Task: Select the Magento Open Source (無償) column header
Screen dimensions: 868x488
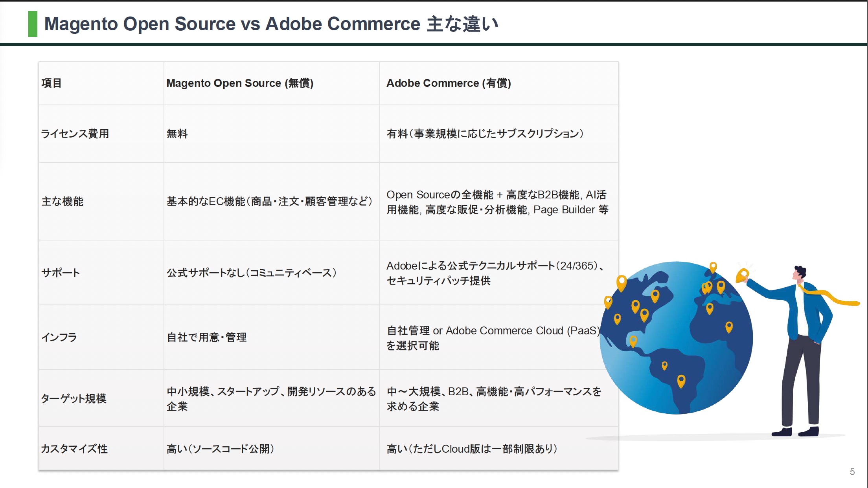Action: (240, 83)
